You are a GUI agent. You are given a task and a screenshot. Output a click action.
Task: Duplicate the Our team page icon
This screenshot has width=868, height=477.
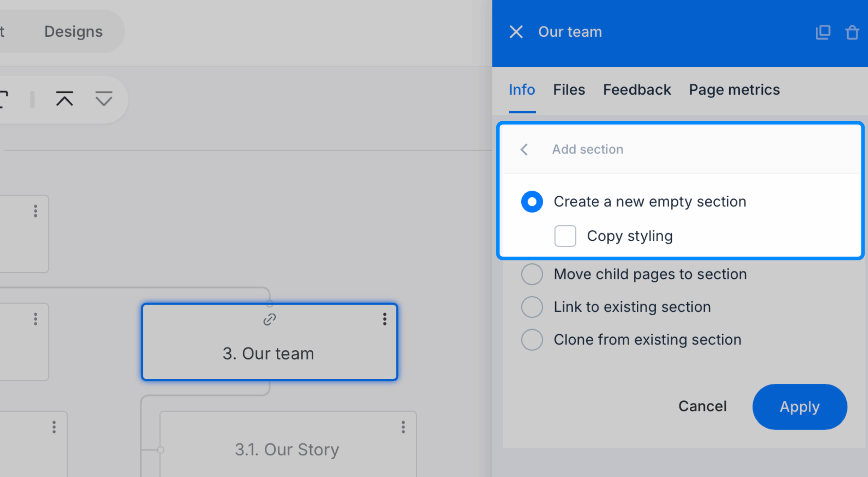click(x=823, y=32)
